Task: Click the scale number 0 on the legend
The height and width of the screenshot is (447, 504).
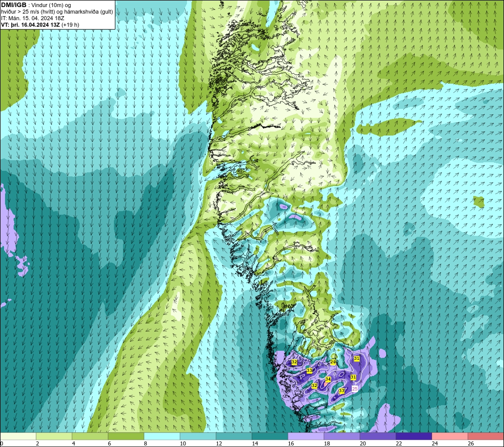Action: pyautogui.click(x=2, y=443)
